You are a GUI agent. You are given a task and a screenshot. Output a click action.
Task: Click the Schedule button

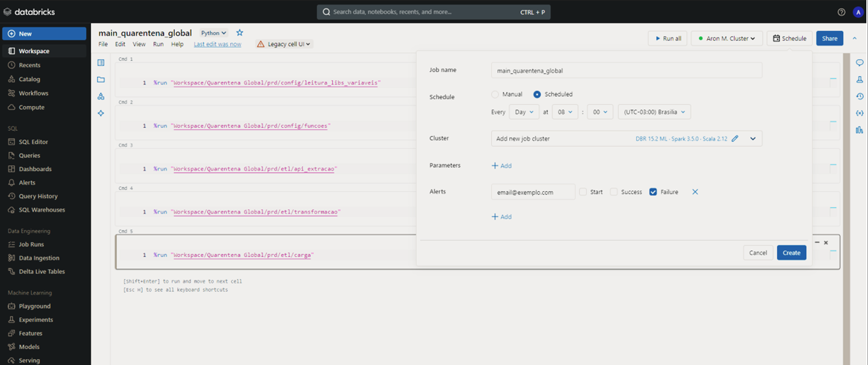pos(790,38)
